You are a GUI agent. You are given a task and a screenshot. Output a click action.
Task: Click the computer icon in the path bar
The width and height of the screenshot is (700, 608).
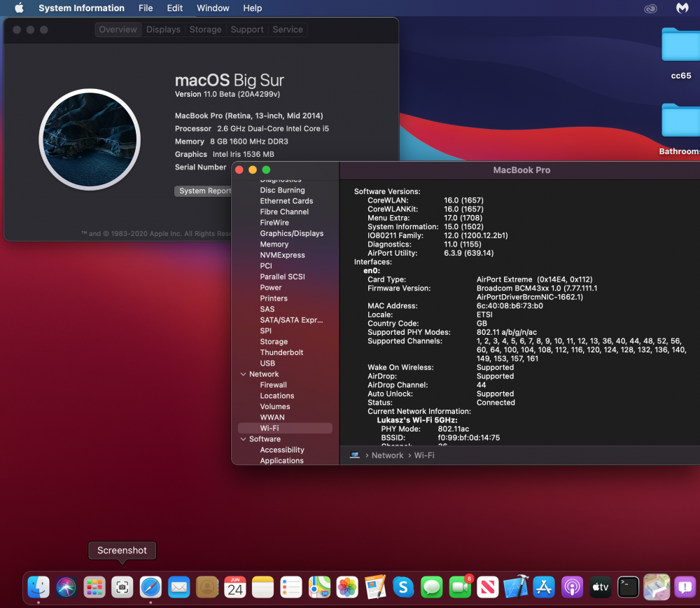(354, 455)
